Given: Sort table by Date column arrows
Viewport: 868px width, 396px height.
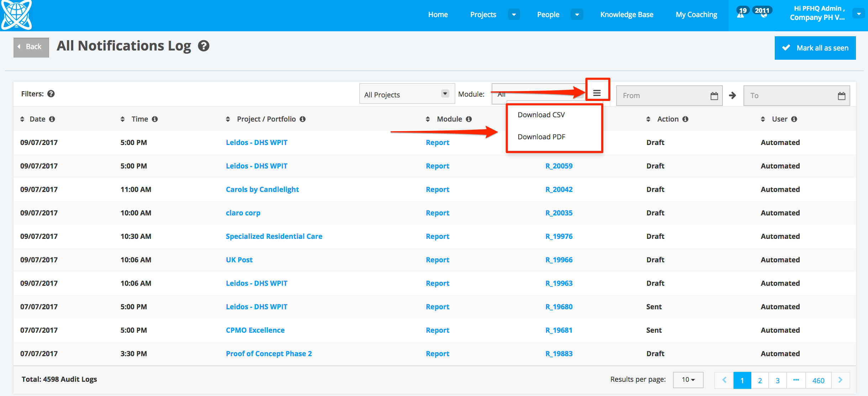Looking at the screenshot, I should click(22, 119).
